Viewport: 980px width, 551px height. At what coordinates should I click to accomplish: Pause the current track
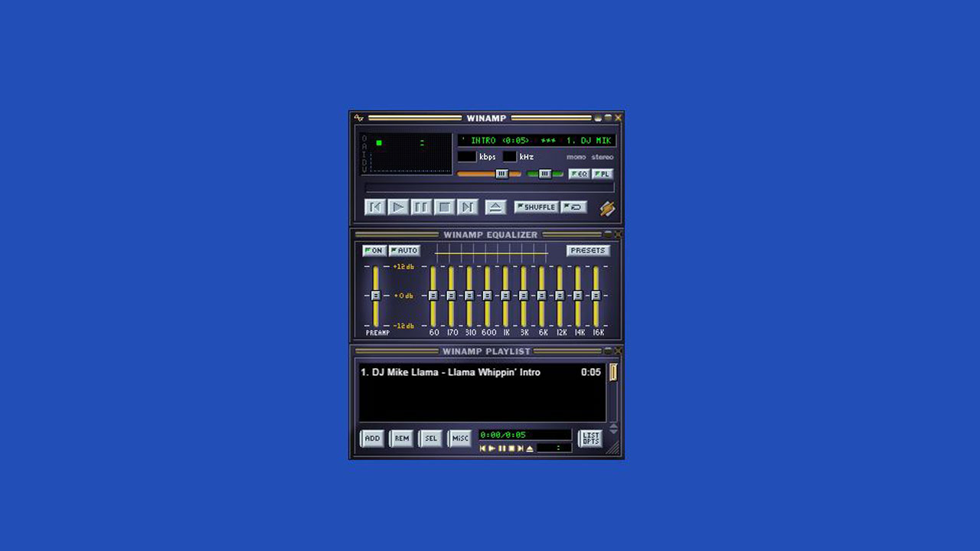tap(420, 207)
